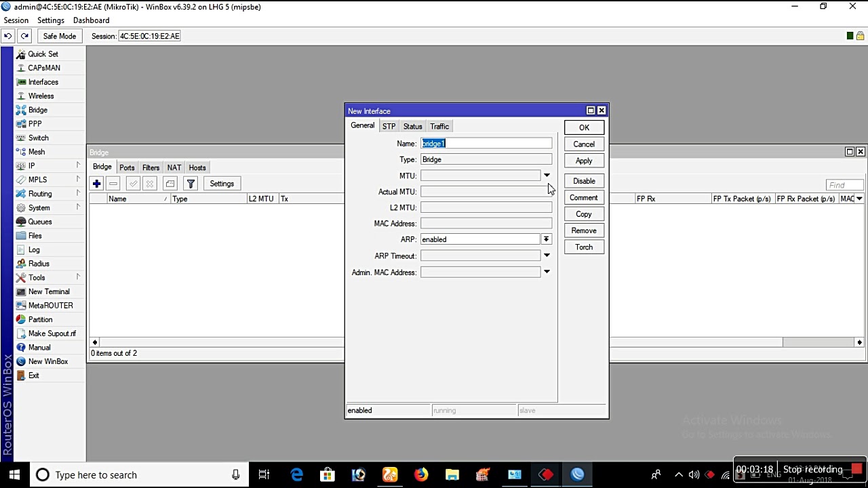The width and height of the screenshot is (868, 488).
Task: Click the filter funnel icon in Bridge window
Action: click(191, 184)
